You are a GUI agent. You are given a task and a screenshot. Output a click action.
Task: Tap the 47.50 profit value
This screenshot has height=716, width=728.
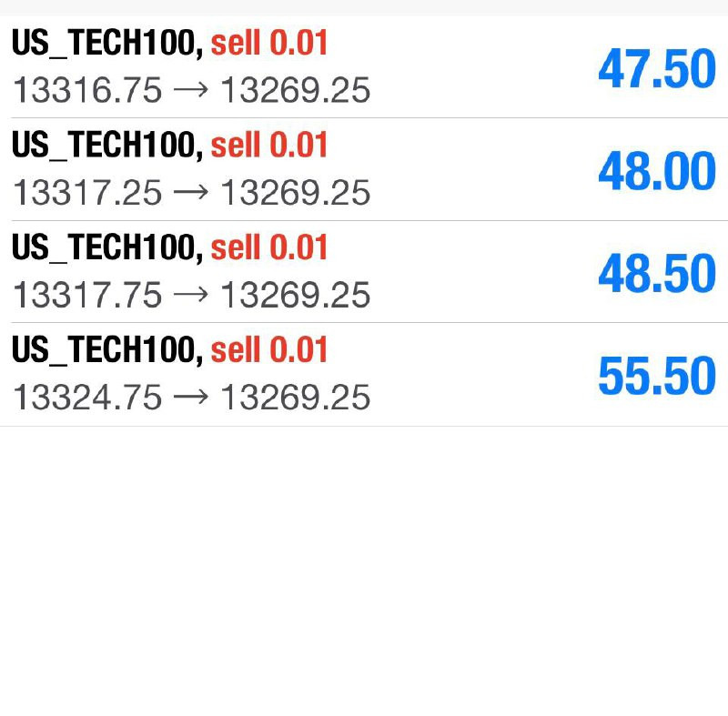tap(656, 69)
